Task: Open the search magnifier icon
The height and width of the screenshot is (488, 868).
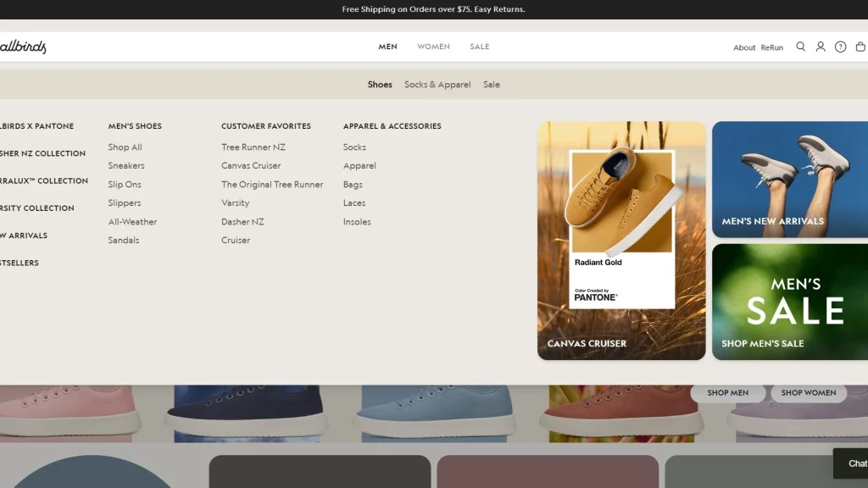Action: pos(800,47)
